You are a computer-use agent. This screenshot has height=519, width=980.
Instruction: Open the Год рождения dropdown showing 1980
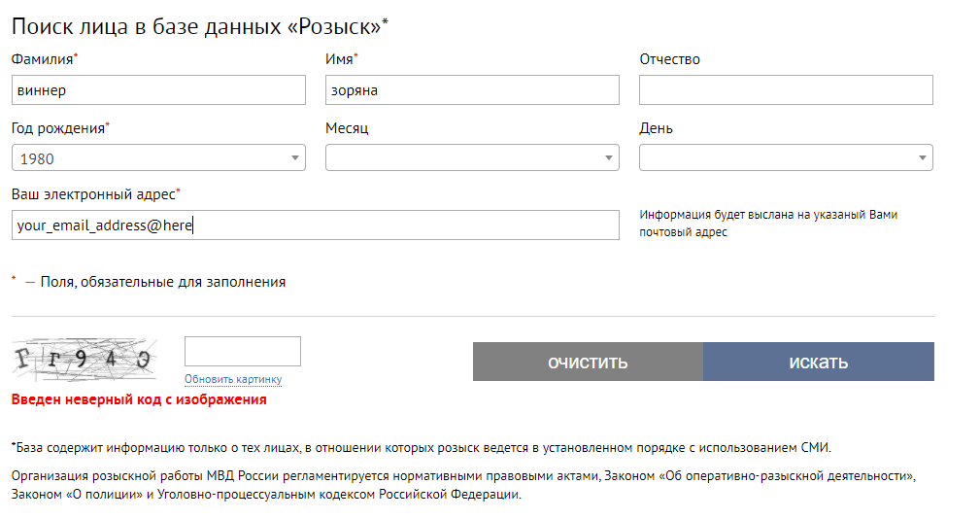[x=158, y=157]
